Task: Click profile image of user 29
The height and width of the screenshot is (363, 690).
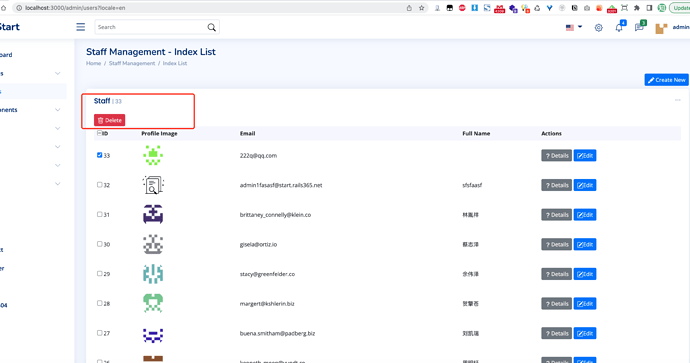Action: click(153, 274)
